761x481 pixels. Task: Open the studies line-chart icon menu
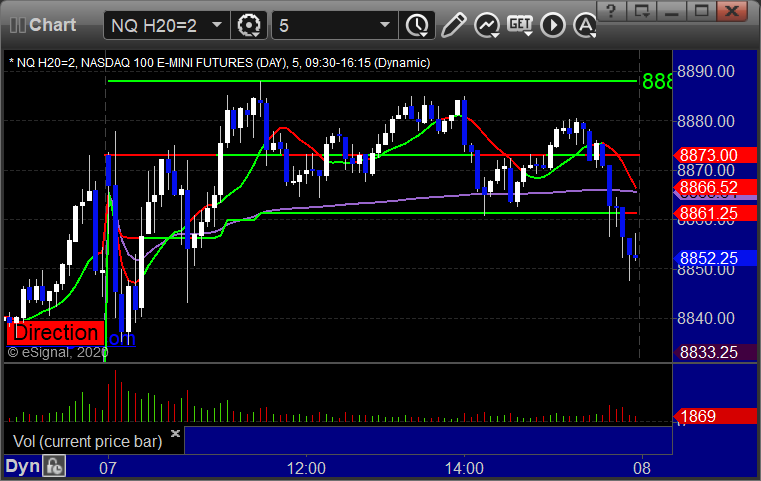click(487, 25)
